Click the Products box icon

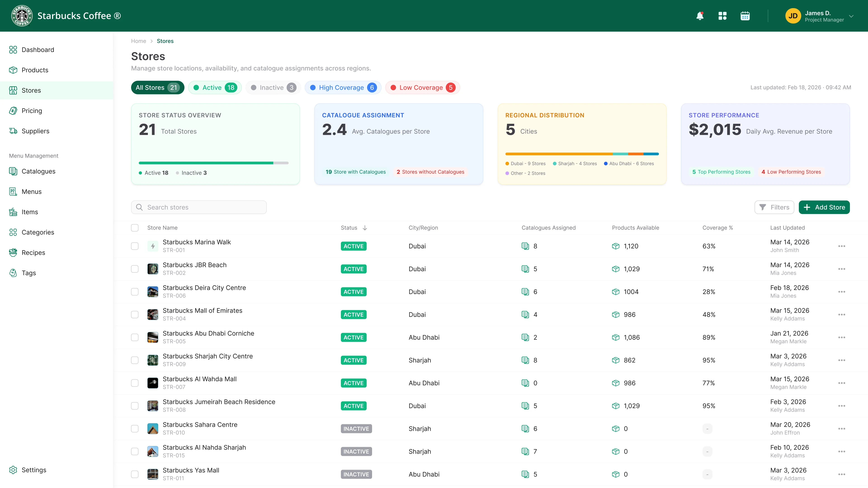pos(13,70)
